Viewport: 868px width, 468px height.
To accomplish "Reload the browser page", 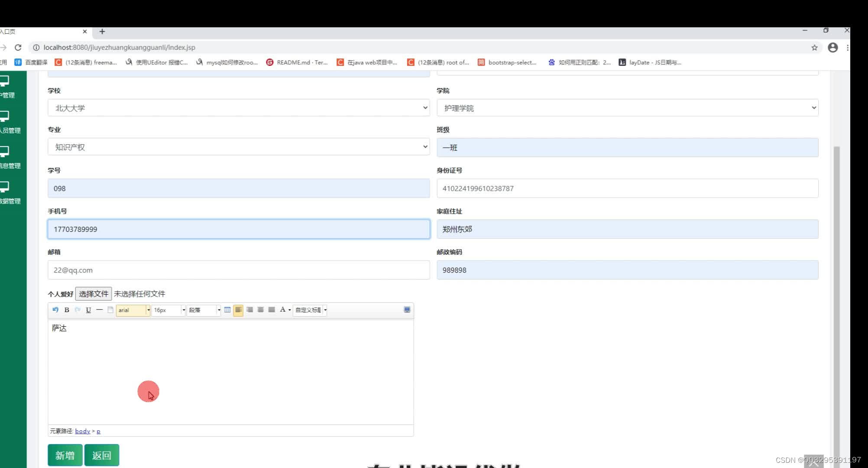I will click(x=18, y=47).
